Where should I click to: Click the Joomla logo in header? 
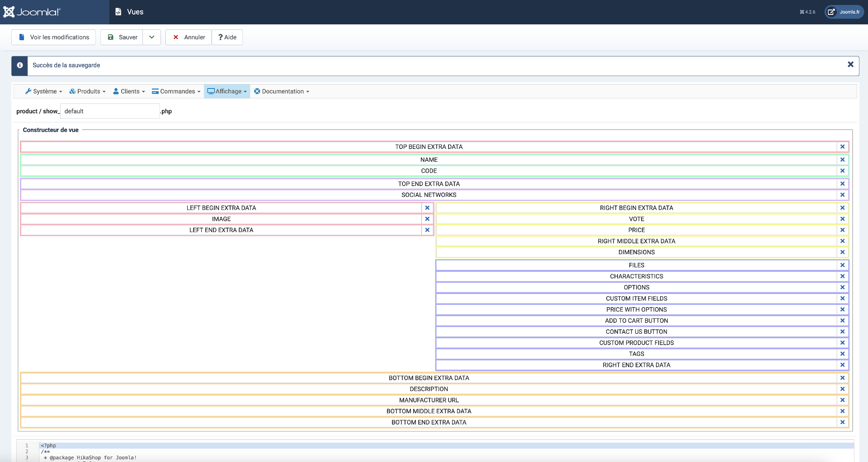tap(32, 12)
